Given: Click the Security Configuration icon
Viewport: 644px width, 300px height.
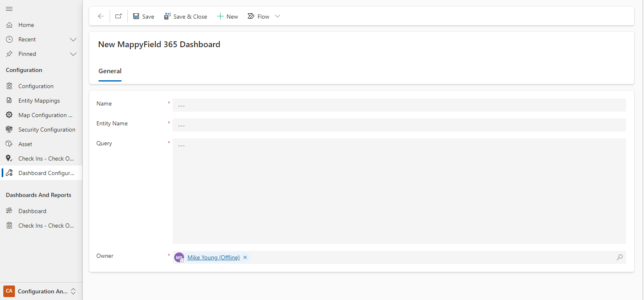Looking at the screenshot, I should click(x=9, y=130).
